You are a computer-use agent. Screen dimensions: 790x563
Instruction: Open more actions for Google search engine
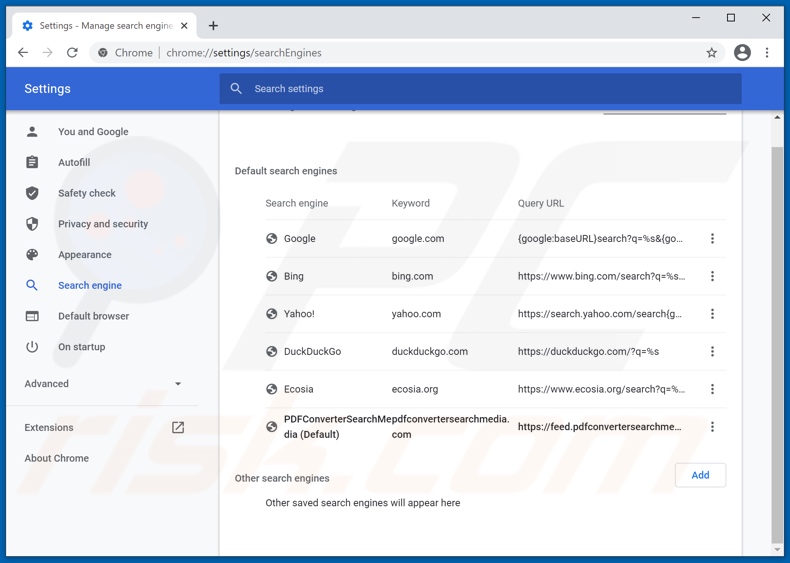coord(712,239)
